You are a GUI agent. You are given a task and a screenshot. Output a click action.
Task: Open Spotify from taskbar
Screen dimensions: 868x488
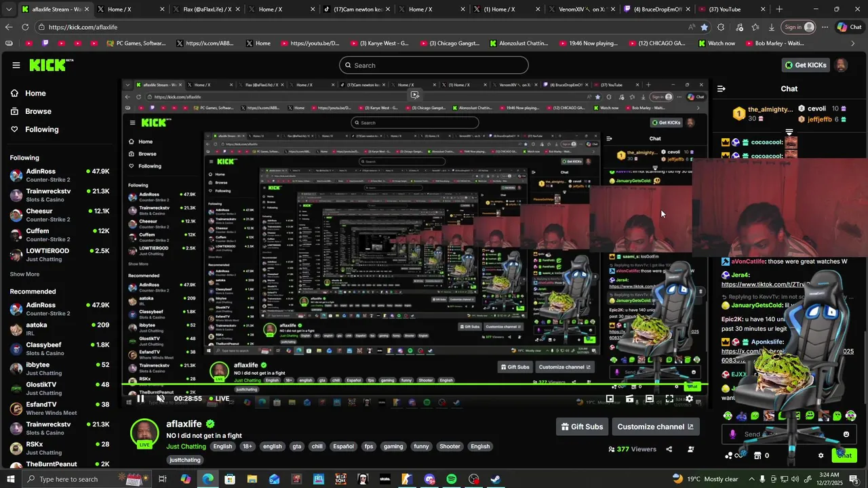click(452, 479)
